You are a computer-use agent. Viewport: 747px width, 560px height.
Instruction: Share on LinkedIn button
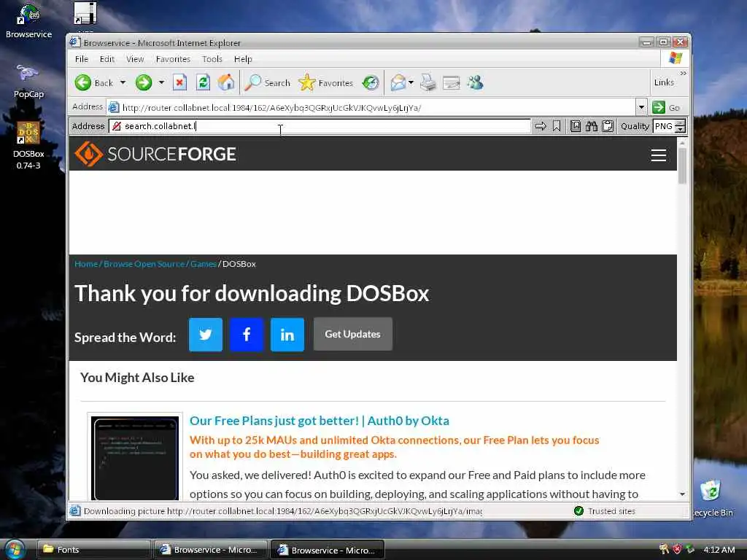287,334
